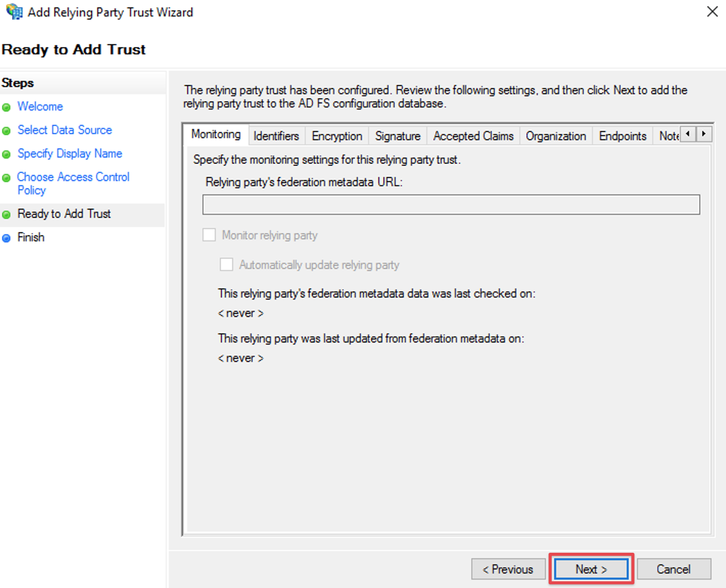Image resolution: width=726 pixels, height=588 pixels.
Task: Click the Next button
Action: 591,569
